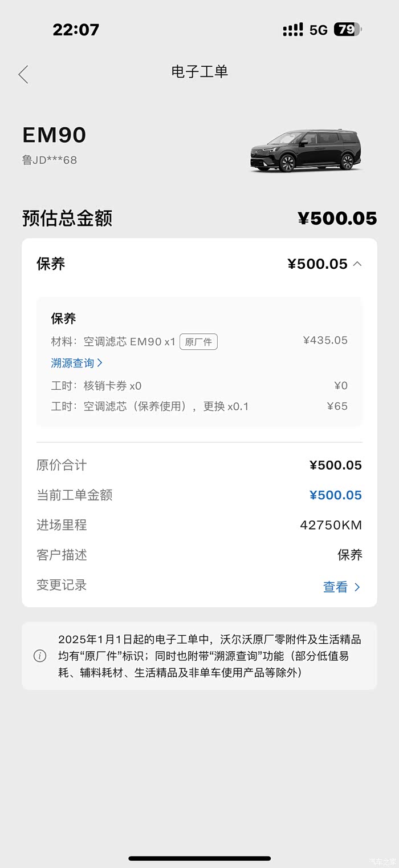This screenshot has width=399, height=868.
Task: Tap the license plate 鲁JD***68
Action: click(x=50, y=160)
